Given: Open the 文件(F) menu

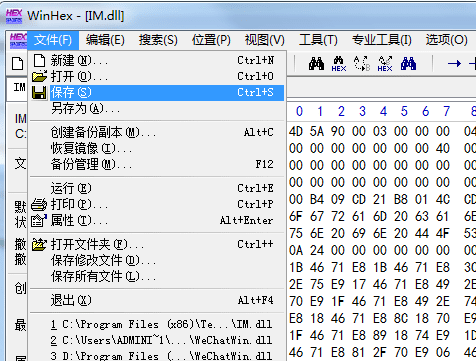Looking at the screenshot, I should [53, 40].
